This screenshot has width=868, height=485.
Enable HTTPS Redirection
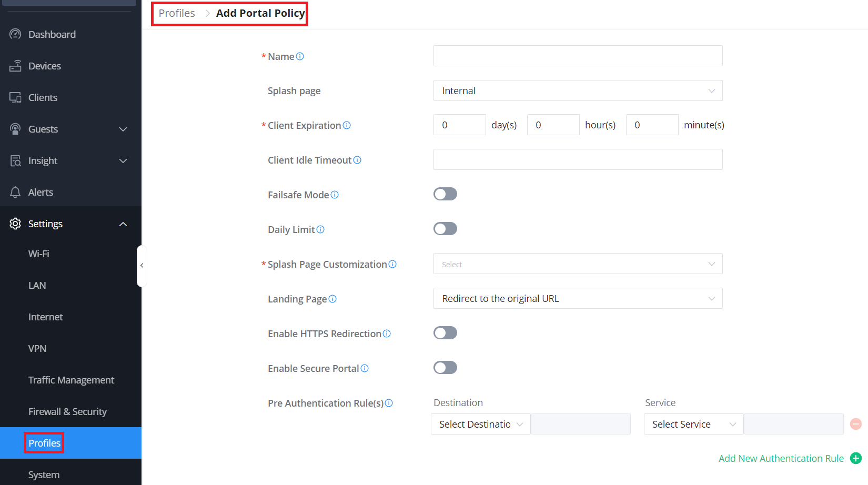(445, 332)
